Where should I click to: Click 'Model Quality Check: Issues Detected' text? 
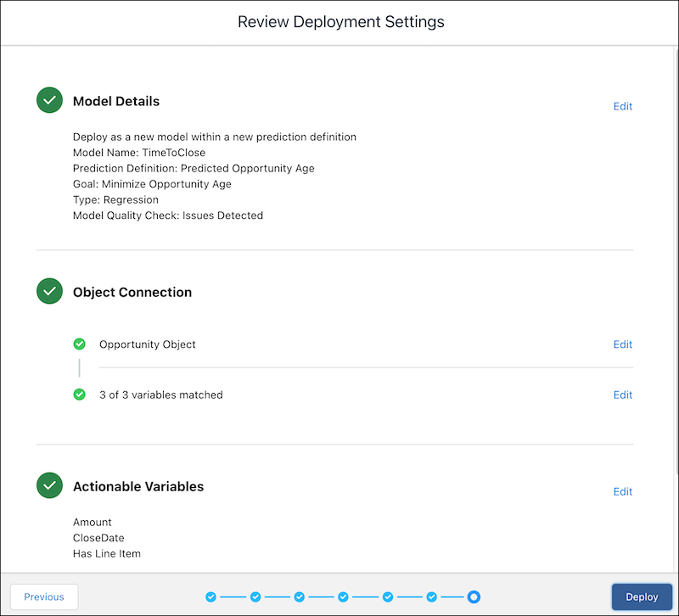[168, 216]
